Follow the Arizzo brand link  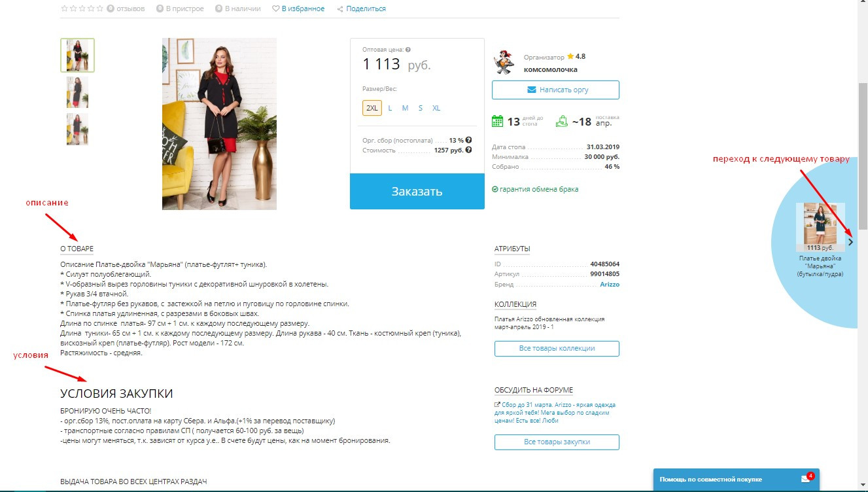(610, 285)
